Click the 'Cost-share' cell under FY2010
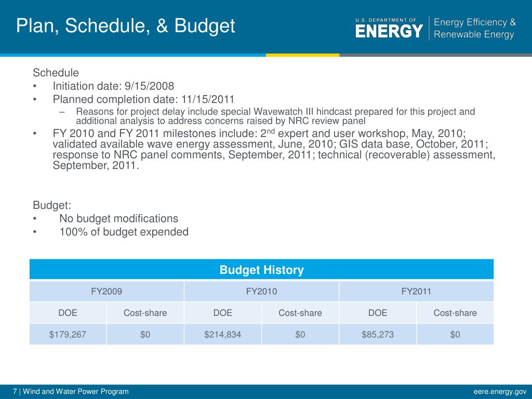 tap(300, 313)
